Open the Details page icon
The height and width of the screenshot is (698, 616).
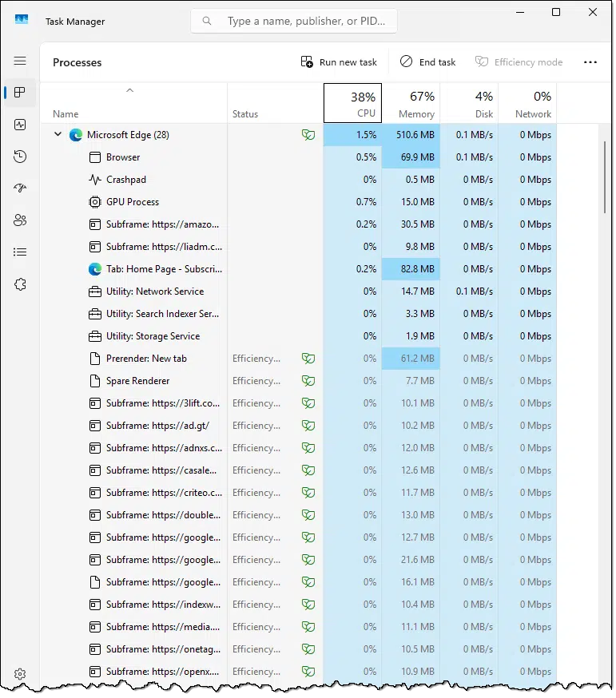20,252
